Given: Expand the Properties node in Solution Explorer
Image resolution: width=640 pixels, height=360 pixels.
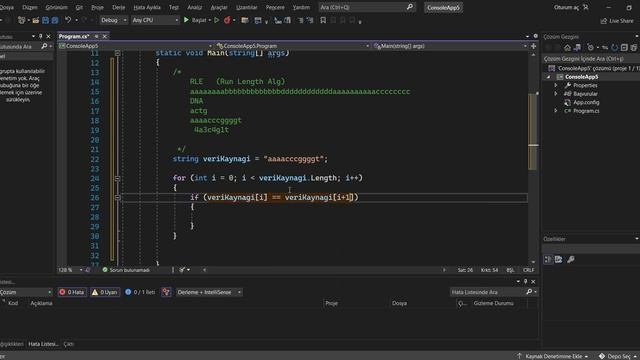Looking at the screenshot, I should [556, 85].
